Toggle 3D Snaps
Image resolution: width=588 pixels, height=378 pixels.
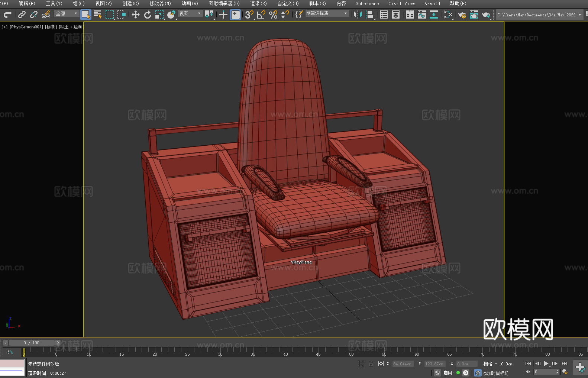point(249,14)
